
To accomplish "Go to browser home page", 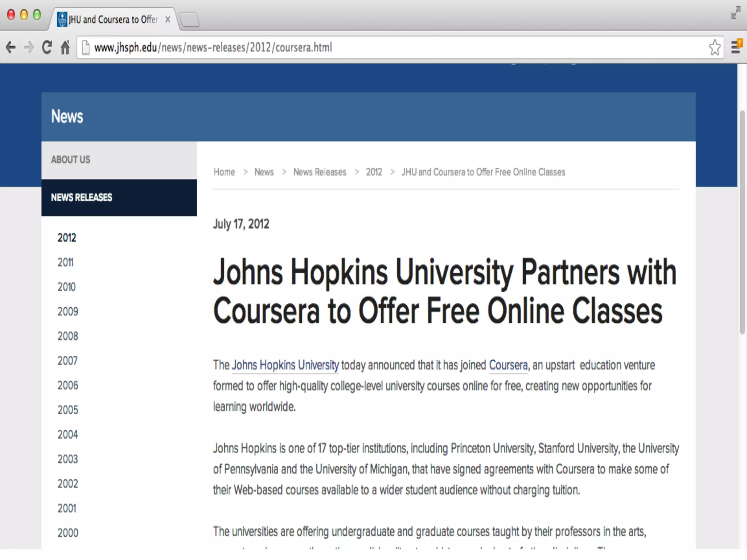I will (65, 47).
